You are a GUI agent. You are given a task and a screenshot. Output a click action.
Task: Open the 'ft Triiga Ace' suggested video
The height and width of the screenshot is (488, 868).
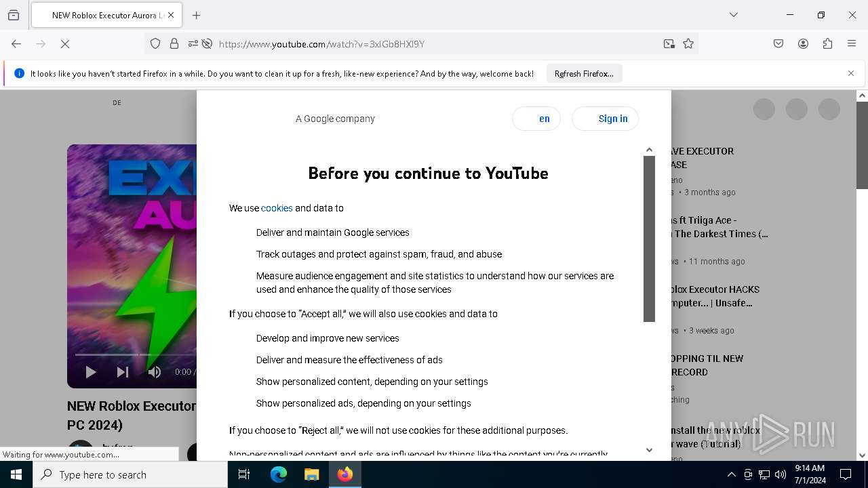(x=719, y=227)
